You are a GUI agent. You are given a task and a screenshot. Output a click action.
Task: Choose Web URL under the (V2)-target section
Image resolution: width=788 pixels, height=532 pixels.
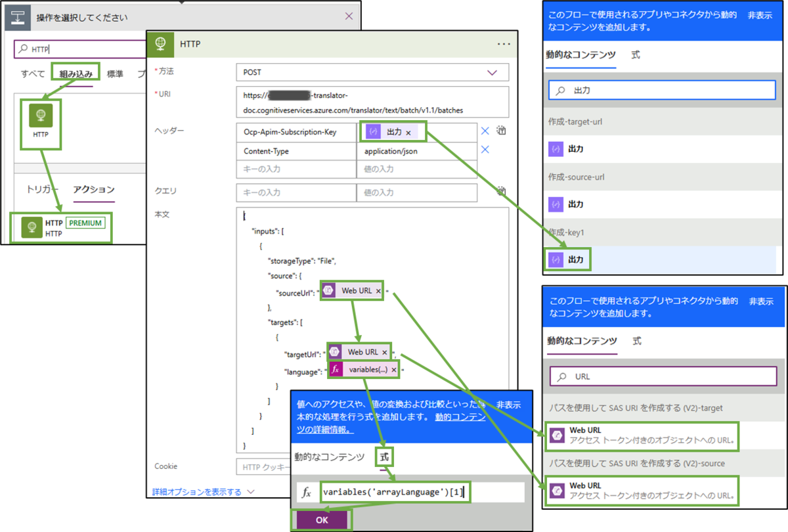click(x=641, y=435)
